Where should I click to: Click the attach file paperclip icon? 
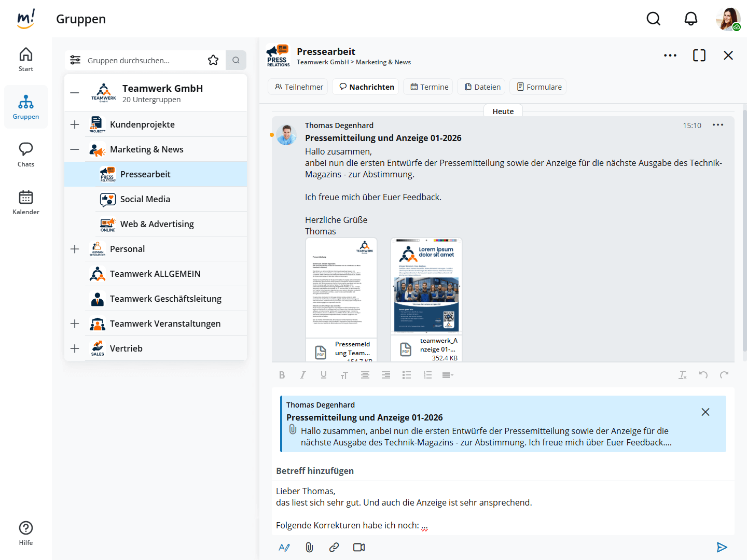309,547
